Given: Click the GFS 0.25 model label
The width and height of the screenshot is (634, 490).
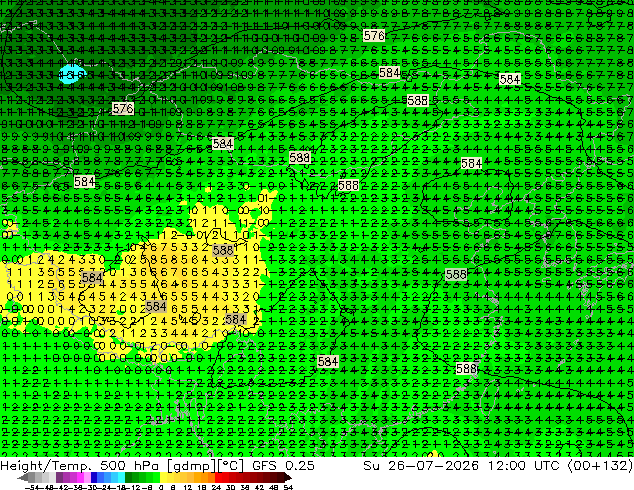Looking at the screenshot, I should click(283, 465).
